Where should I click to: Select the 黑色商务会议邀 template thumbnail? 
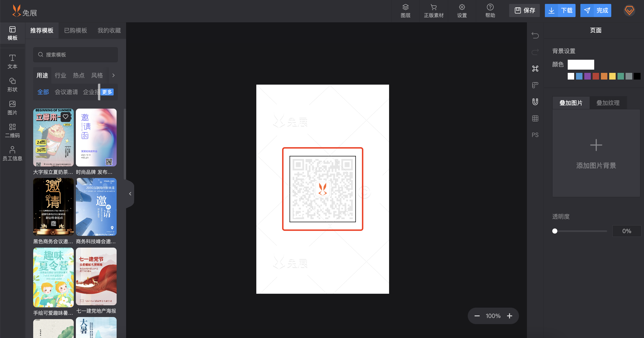coord(53,207)
